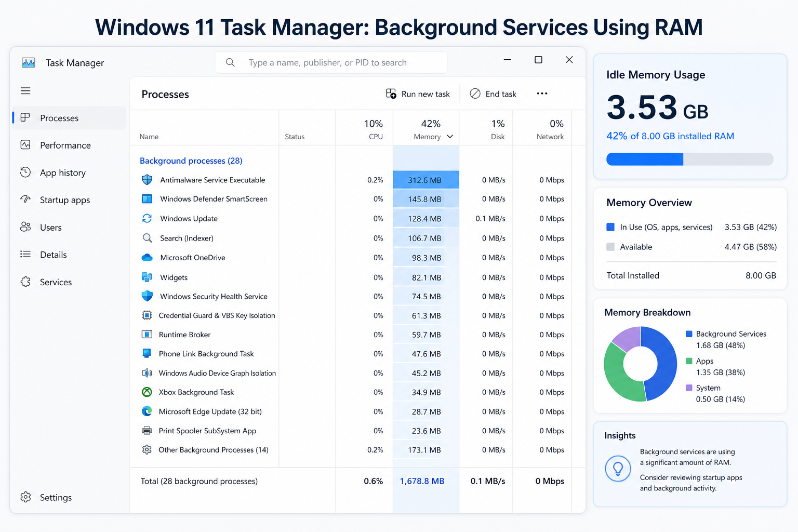
Task: Click the Performance sidebar icon
Action: click(x=25, y=145)
